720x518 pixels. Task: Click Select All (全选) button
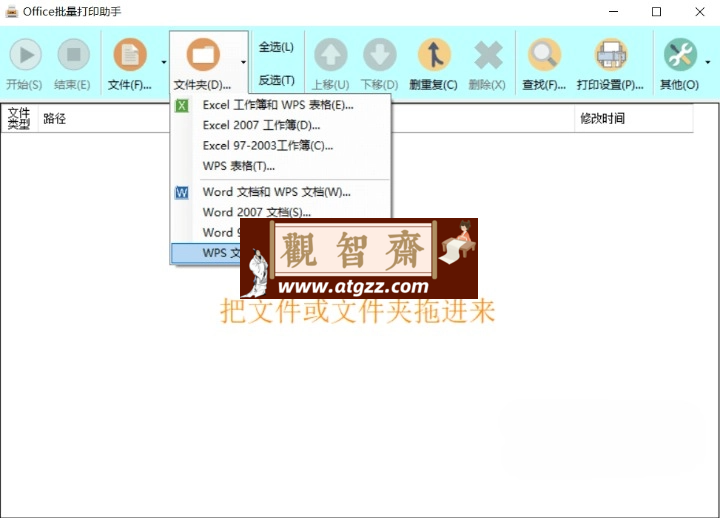(276, 47)
